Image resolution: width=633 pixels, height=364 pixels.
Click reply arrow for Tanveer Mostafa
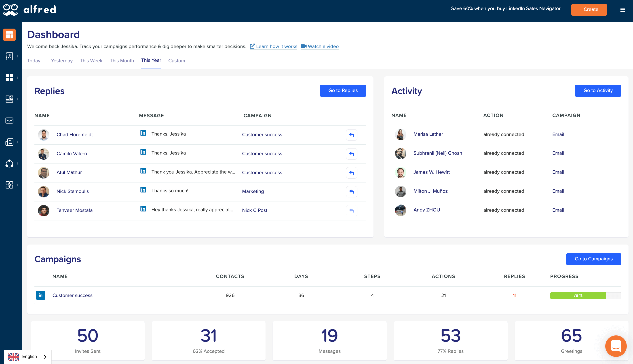pos(352,210)
